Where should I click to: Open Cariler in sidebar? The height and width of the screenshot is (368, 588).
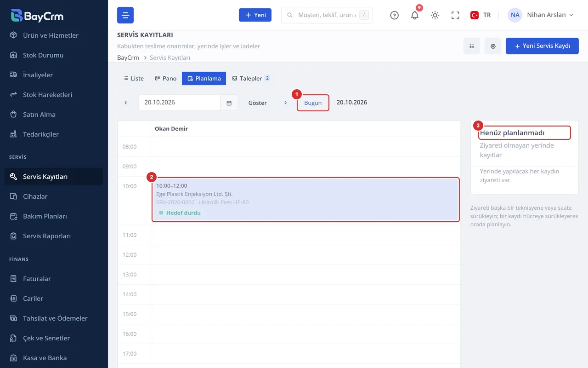pyautogui.click(x=54, y=299)
